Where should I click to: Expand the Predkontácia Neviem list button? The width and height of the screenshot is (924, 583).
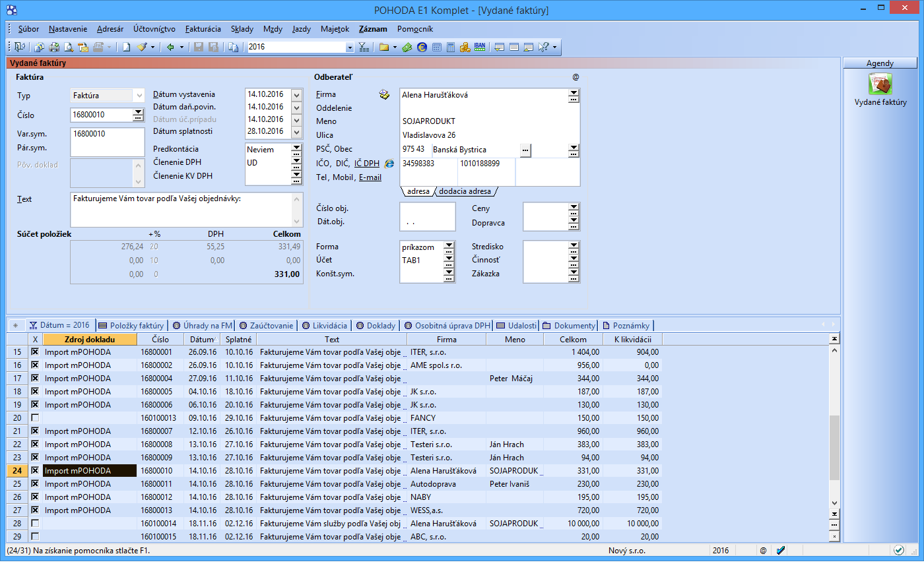(296, 150)
